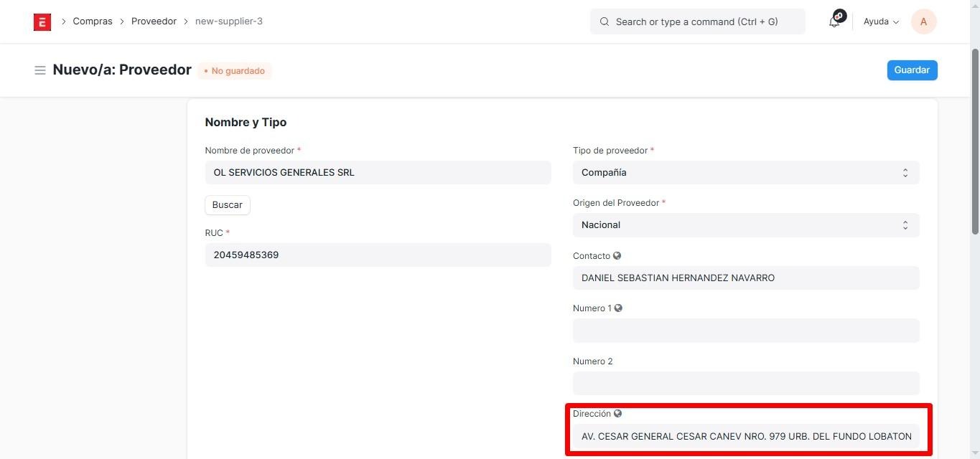
Task: Click the red ERPNext home logo
Action: click(x=42, y=22)
